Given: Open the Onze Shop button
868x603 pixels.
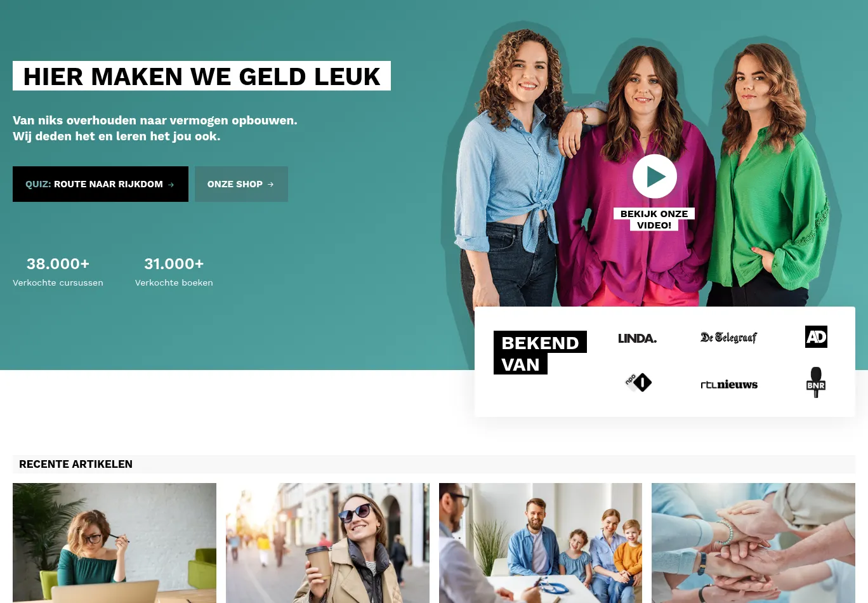Looking at the screenshot, I should pyautogui.click(x=241, y=184).
